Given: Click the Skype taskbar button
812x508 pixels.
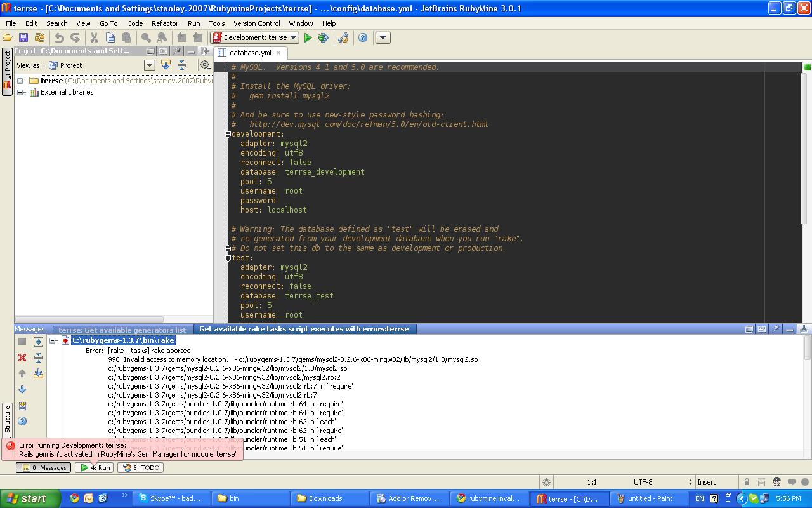Looking at the screenshot, I should (x=171, y=498).
